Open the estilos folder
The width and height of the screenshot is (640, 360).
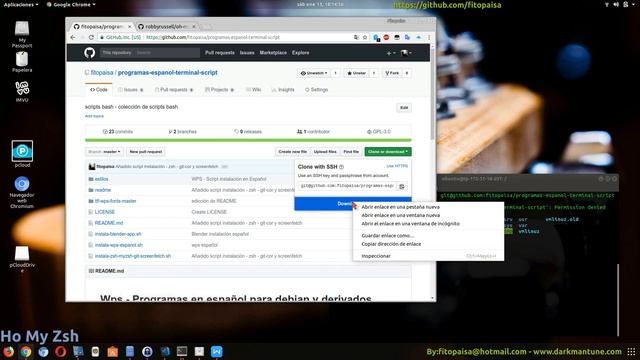pyautogui.click(x=101, y=179)
